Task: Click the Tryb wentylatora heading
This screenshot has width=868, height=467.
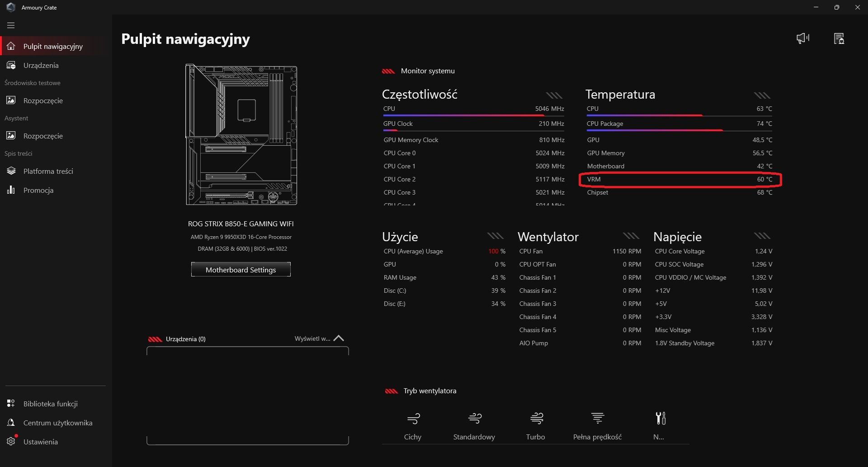Action: point(429,391)
